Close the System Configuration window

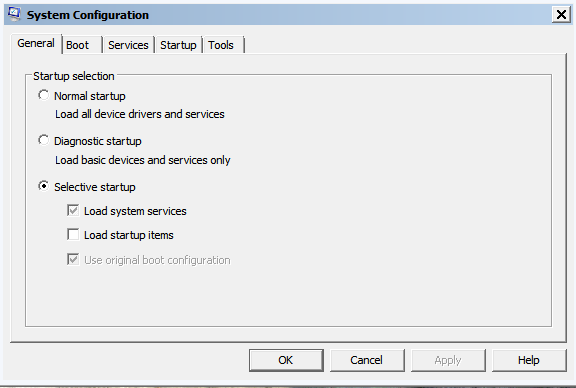tap(561, 15)
